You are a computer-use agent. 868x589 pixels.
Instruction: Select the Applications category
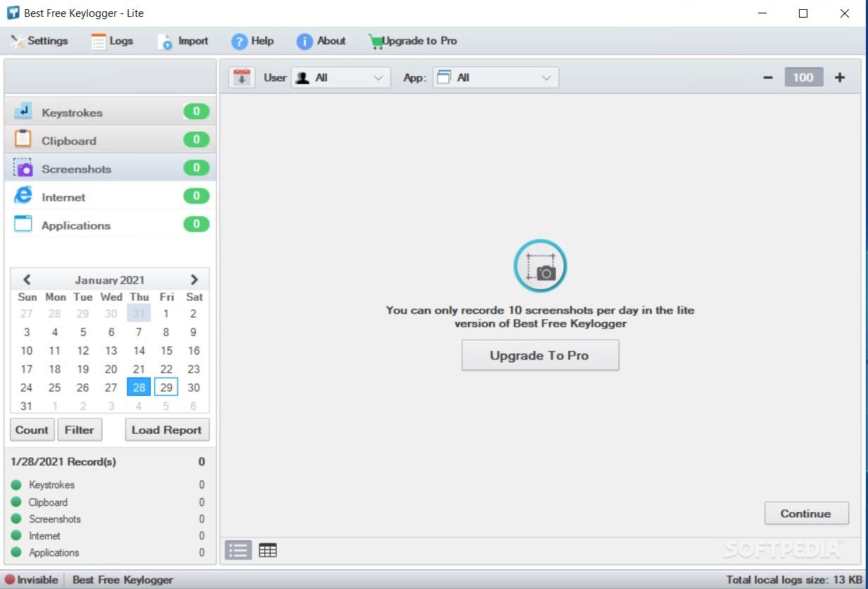(111, 225)
